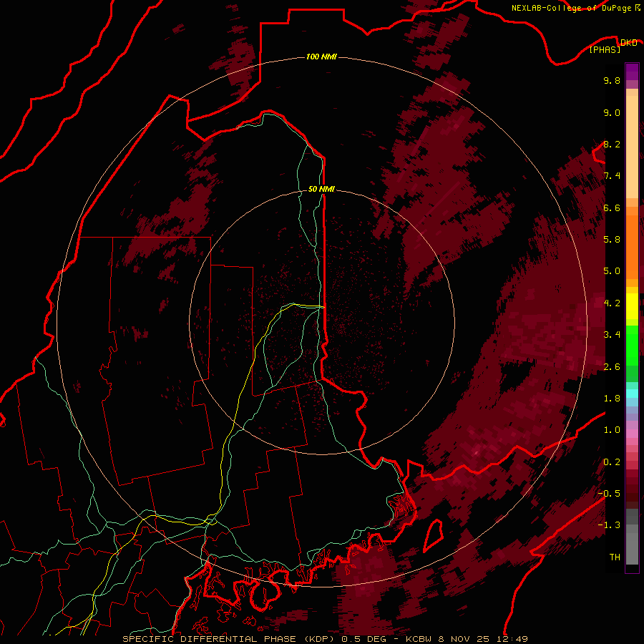Image resolution: width=644 pixels, height=644 pixels.
Task: Select the 100 NMI range ring label
Action: click(321, 57)
